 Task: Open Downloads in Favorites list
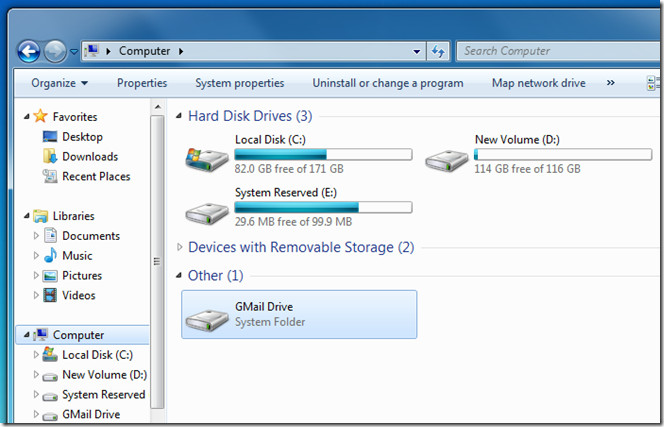pyautogui.click(x=89, y=157)
